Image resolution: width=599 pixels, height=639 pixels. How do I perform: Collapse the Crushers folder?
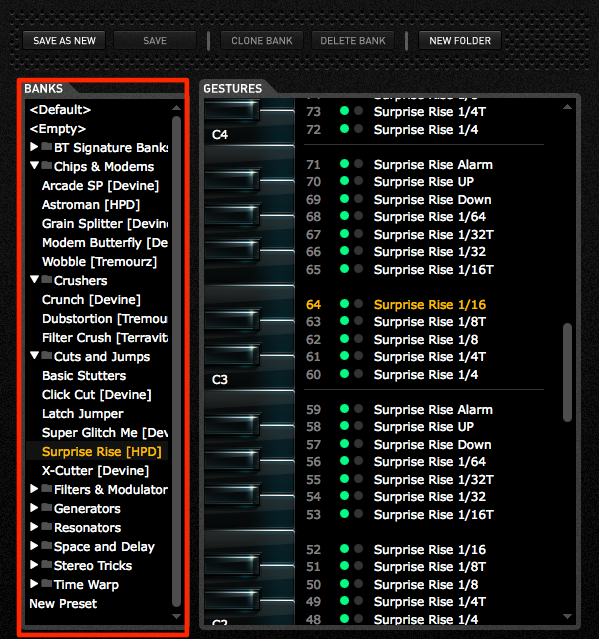34,280
